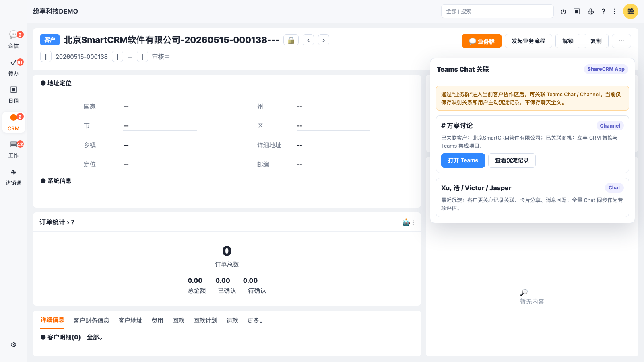The image size is (644, 362).
Task: Open settings gear at sidebar bottom
Action: tap(14, 345)
